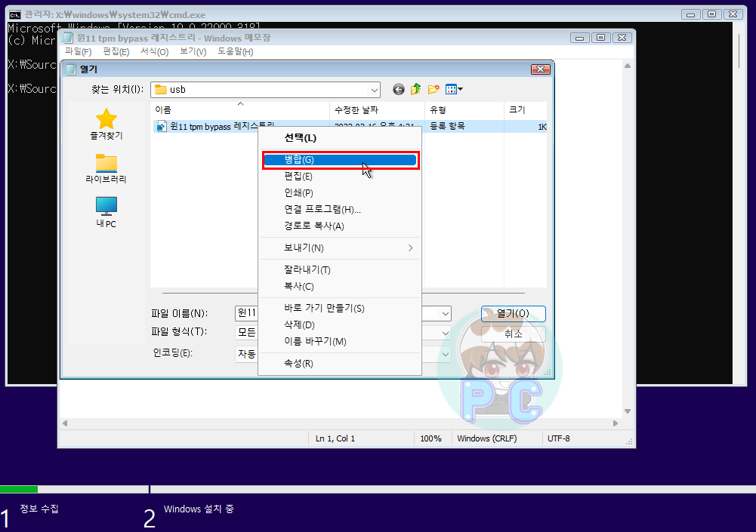
Task: Choose 바로 가기 만들기(S) in the context menu
Action: click(x=340, y=309)
